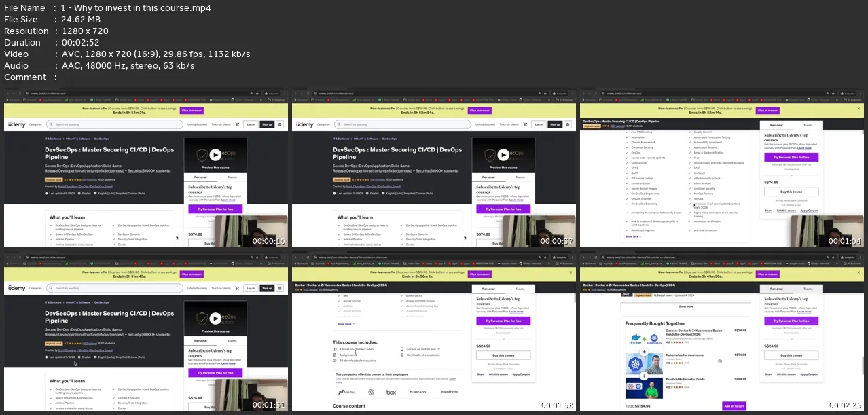868x415 pixels.
Task: Open the shopping cart in the 00:00:10 frame
Action: pos(237,124)
